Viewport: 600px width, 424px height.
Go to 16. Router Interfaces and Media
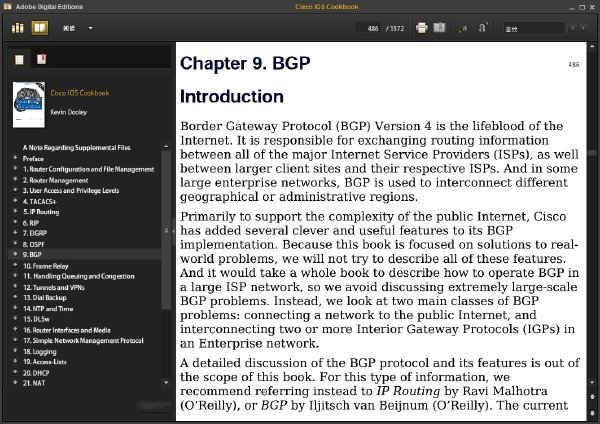click(67, 330)
